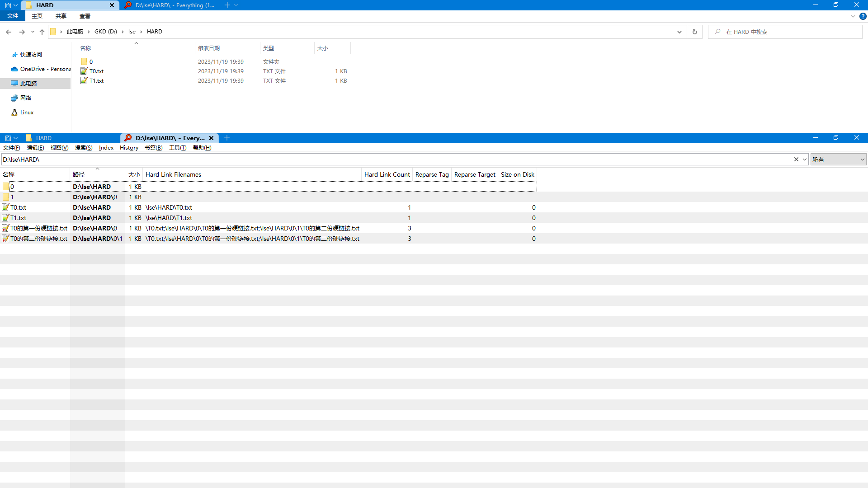This screenshot has width=868, height=488.
Task: Click the back navigation arrow in Explorer
Action: coord(9,32)
